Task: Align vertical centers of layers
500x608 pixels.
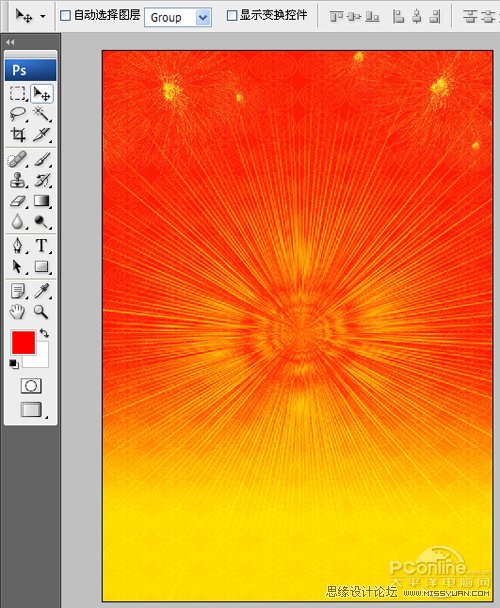Action: [x=354, y=16]
